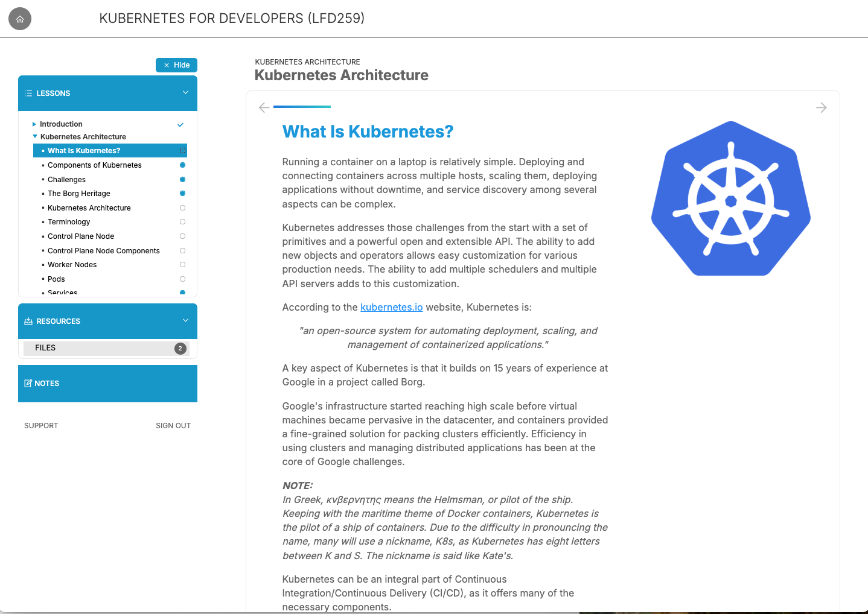Click the Lessons list icon
Viewport: 868px width, 614px height.
[x=28, y=93]
